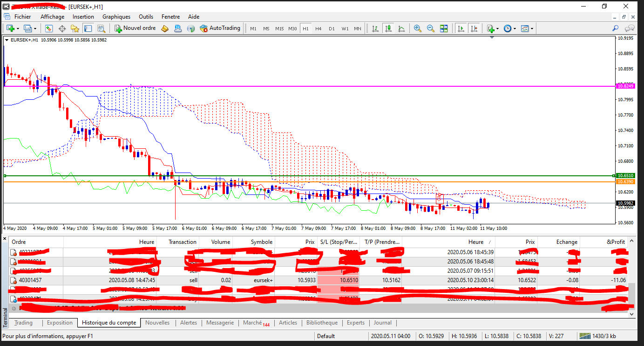Select the H1 timeframe button
This screenshot has height=346, width=644.
coord(305,28)
